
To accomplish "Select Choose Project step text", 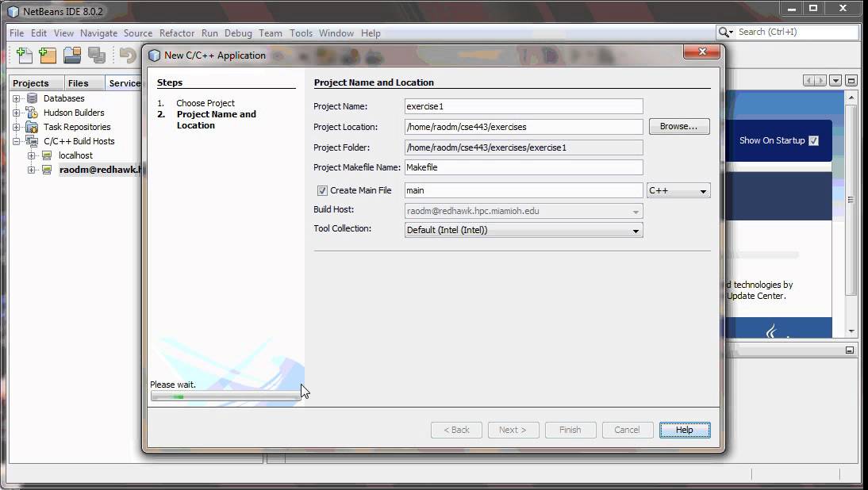I will 205,103.
